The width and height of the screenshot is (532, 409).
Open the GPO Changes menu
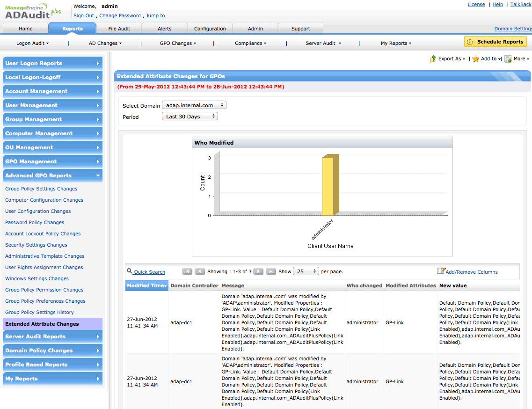point(178,43)
